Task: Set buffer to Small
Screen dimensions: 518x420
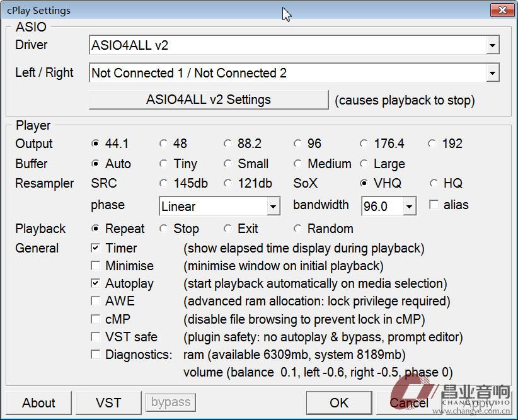Action: pyautogui.click(x=227, y=164)
